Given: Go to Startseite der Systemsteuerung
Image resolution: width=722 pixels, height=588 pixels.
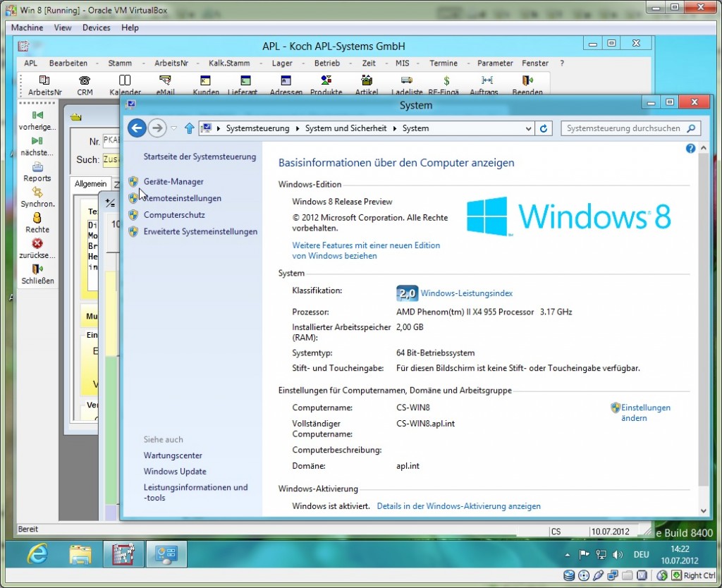Looking at the screenshot, I should [200, 157].
